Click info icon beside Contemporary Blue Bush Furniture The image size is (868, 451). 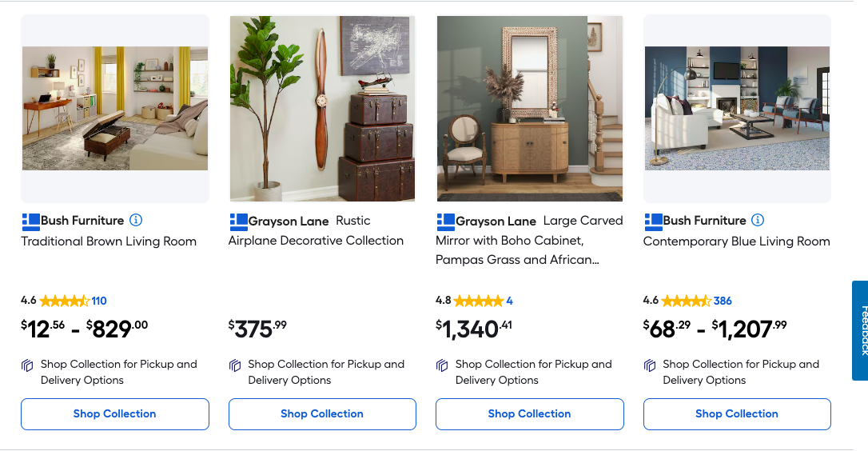(x=758, y=220)
